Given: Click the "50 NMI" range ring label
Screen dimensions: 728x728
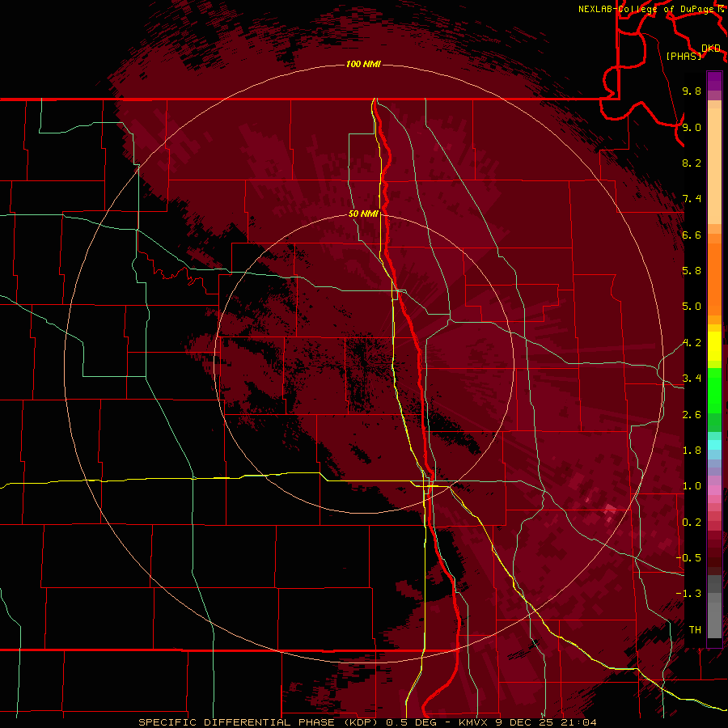Looking at the screenshot, I should click(x=363, y=214).
